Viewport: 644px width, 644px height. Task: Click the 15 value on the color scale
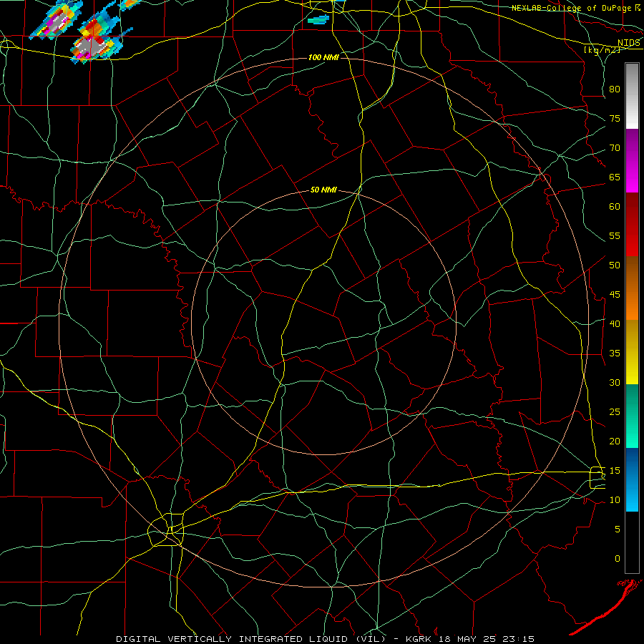click(x=615, y=470)
